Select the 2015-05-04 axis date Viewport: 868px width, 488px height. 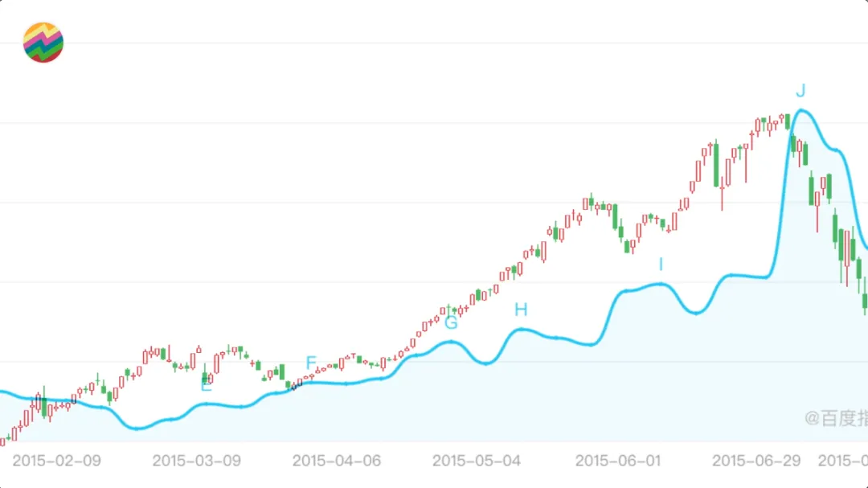tap(476, 461)
